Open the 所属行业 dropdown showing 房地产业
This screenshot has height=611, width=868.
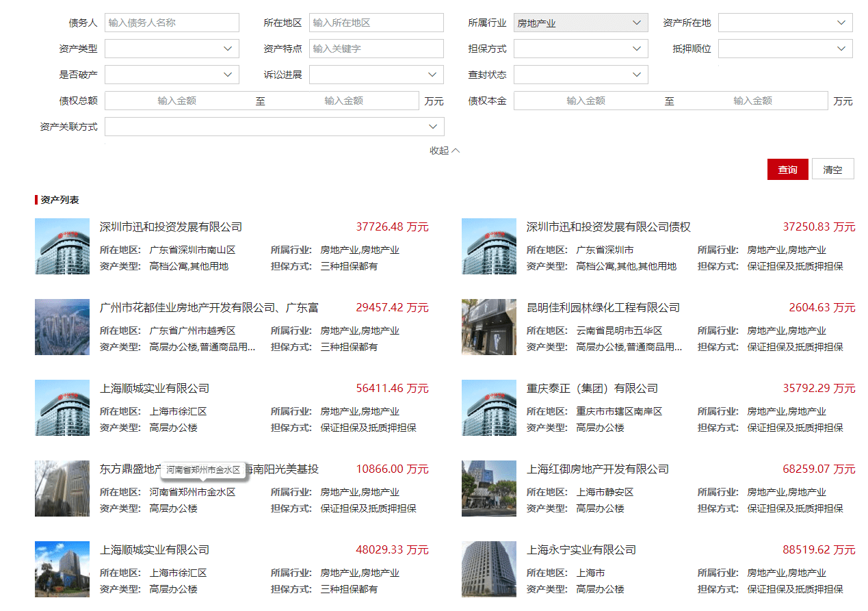[x=581, y=23]
